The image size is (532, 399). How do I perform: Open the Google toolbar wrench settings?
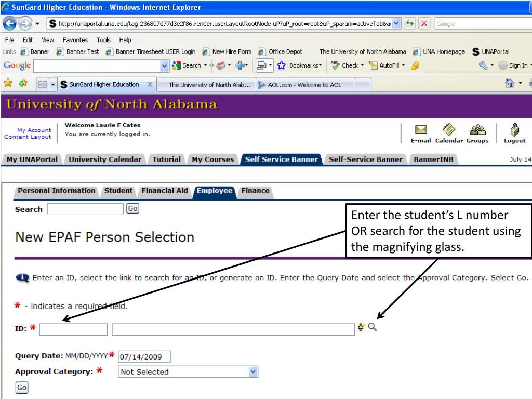(483, 65)
